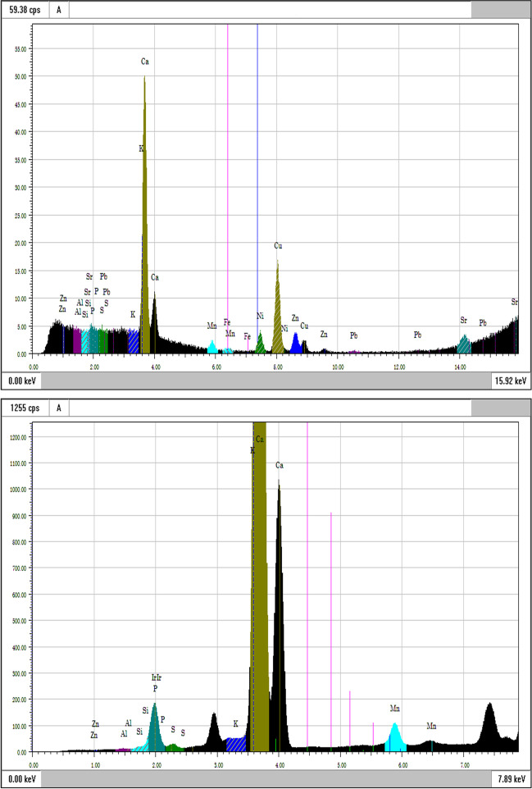The width and height of the screenshot is (532, 789).
Task: Click the 0.00 keV box under the lower spectrum
Action: click(x=21, y=779)
